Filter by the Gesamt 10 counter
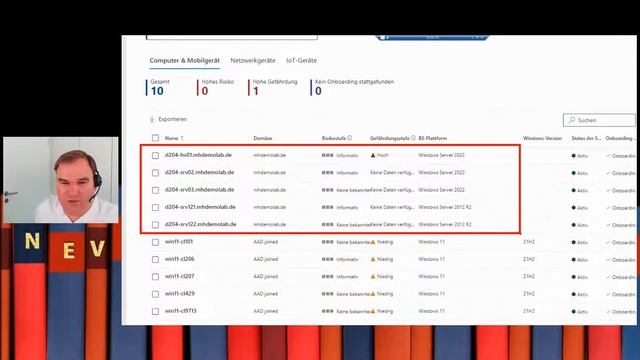Screen dimensions: 640x360 click(158, 87)
